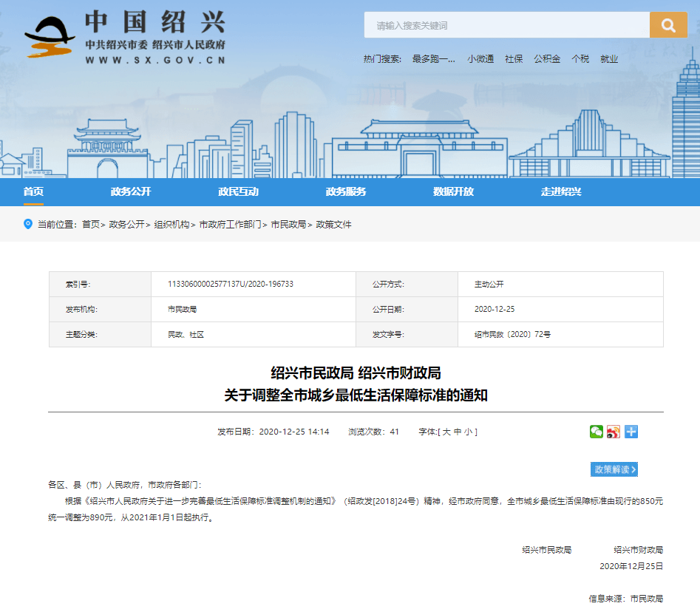The height and width of the screenshot is (609, 700).
Task: Click the 社保 hot search link
Action: [514, 59]
